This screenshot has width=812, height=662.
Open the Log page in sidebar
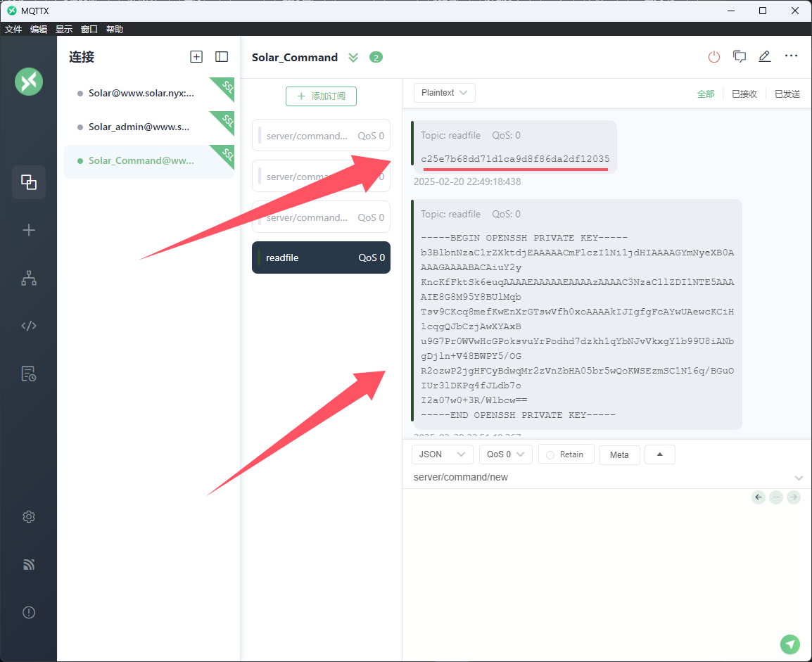29,374
